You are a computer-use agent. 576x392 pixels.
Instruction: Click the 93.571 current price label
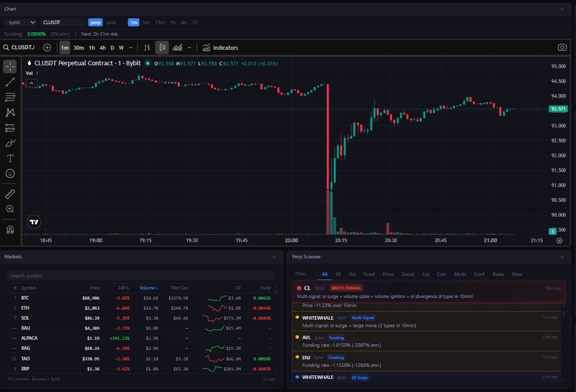tap(558, 109)
